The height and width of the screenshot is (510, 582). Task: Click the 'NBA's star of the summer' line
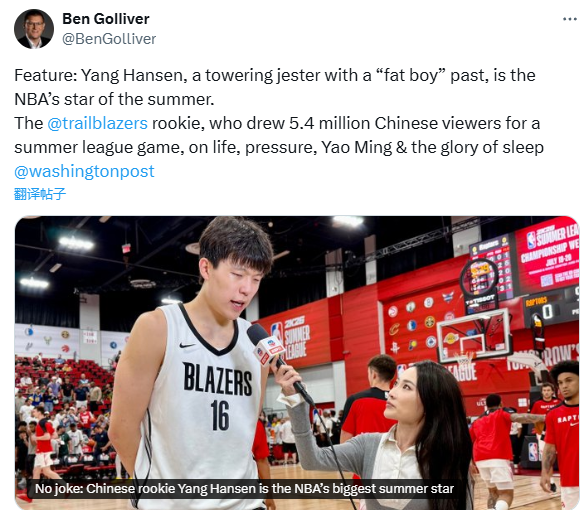click(x=114, y=99)
